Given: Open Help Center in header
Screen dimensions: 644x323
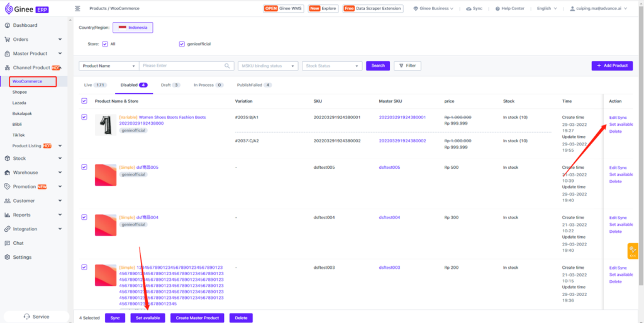Looking at the screenshot, I should [x=509, y=9].
